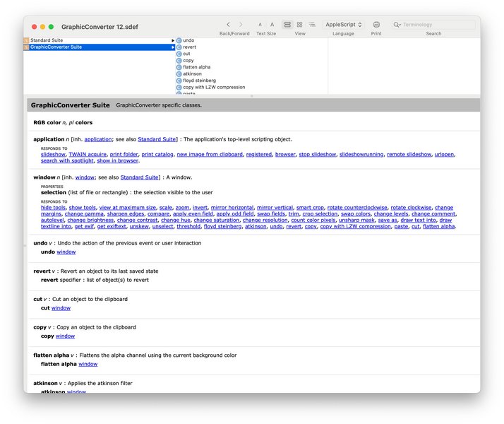Screen dimensions: 504x424
Task: Follow the change resolution link
Action: [x=265, y=220]
